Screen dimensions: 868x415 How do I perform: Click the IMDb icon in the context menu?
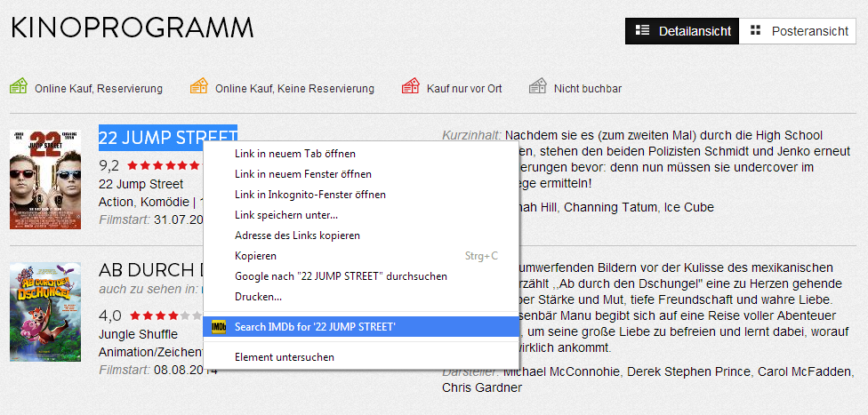tap(219, 327)
